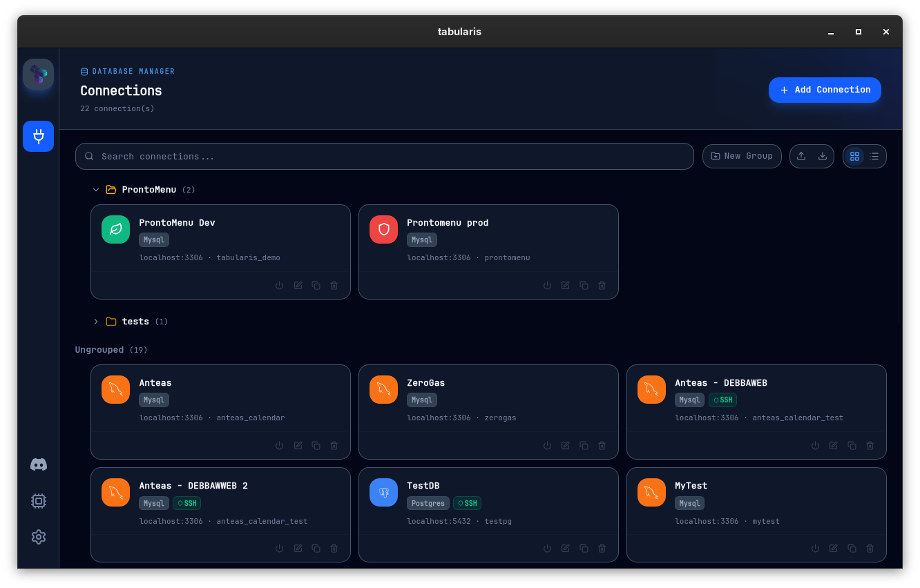Viewport: 920px width, 588px height.
Task: Edit the MyTest connection
Action: click(834, 548)
